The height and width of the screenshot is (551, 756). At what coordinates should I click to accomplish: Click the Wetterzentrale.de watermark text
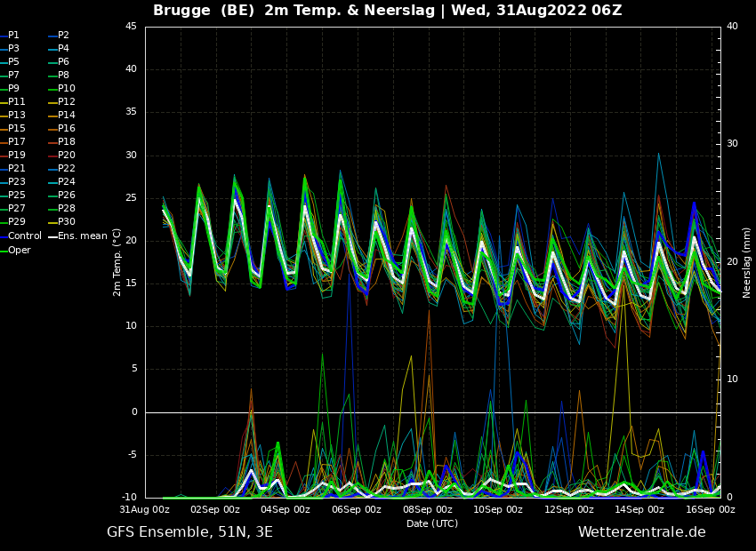642,532
